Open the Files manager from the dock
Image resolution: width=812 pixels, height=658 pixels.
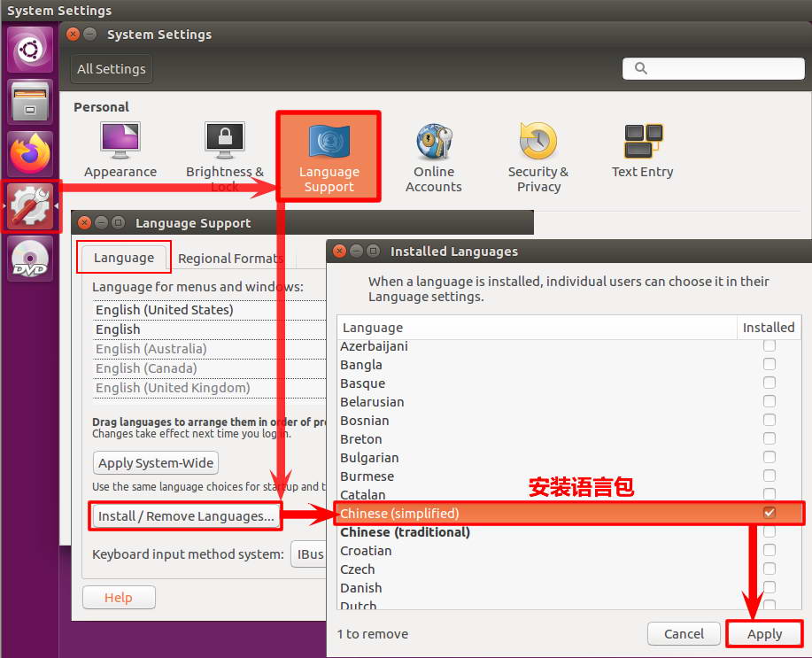point(31,102)
